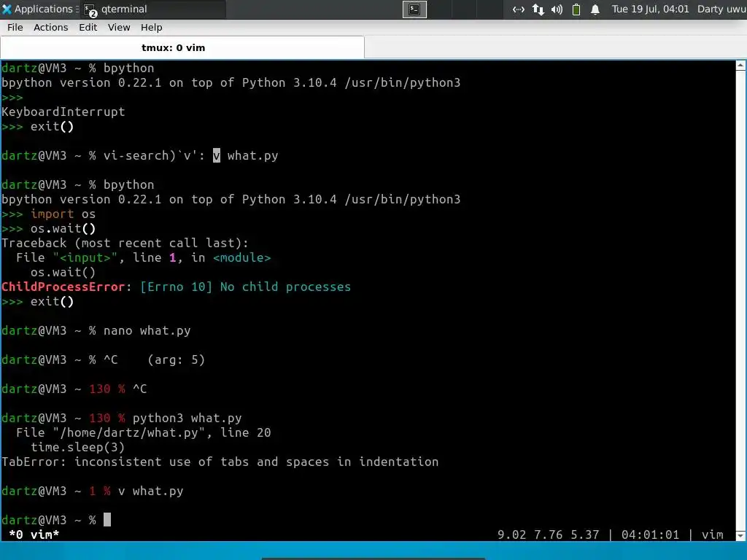Click the KeyboardInterrupt line
This screenshot has height=560, width=747.
pyautogui.click(x=63, y=112)
